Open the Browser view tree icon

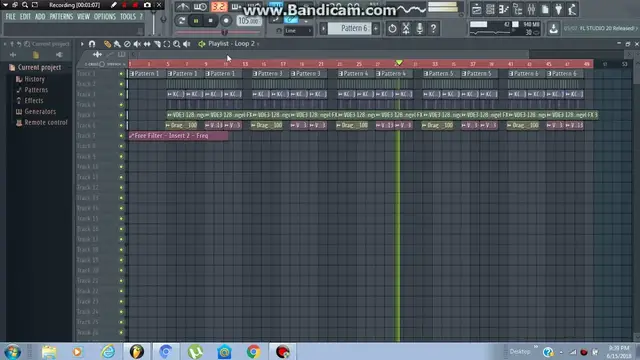click(518, 9)
